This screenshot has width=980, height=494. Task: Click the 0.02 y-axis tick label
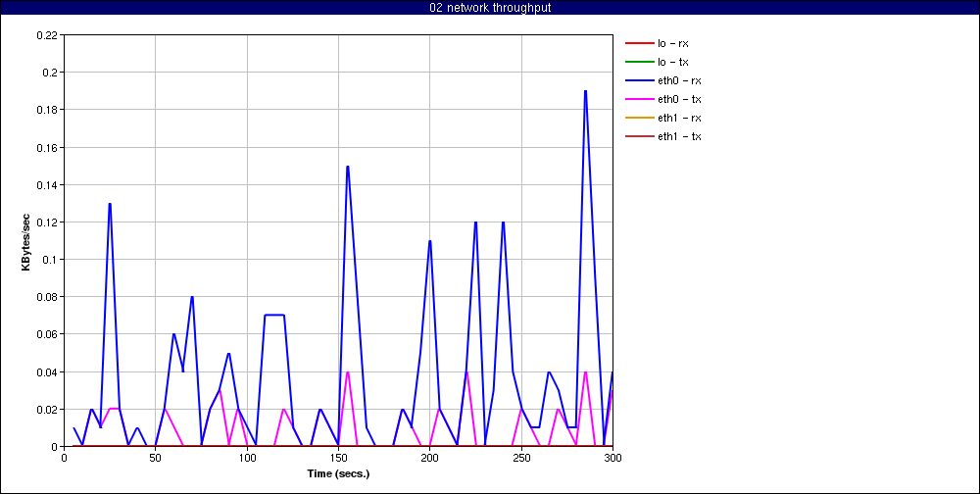click(x=47, y=410)
